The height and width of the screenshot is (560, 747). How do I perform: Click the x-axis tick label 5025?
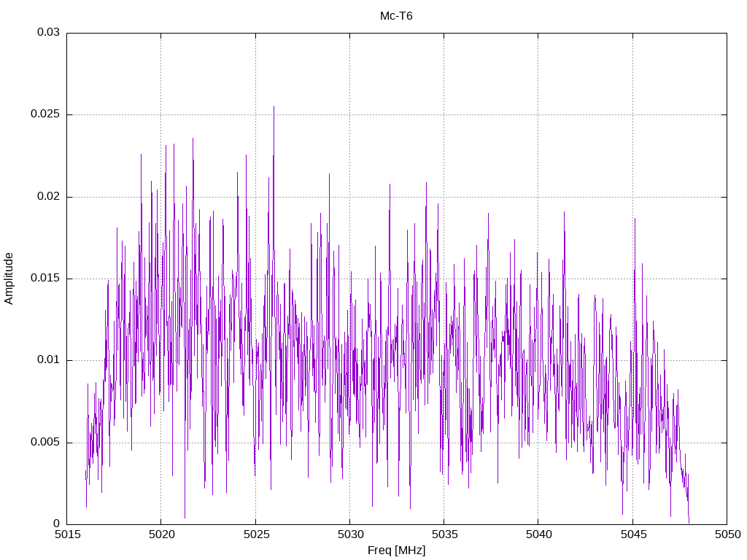coord(256,534)
